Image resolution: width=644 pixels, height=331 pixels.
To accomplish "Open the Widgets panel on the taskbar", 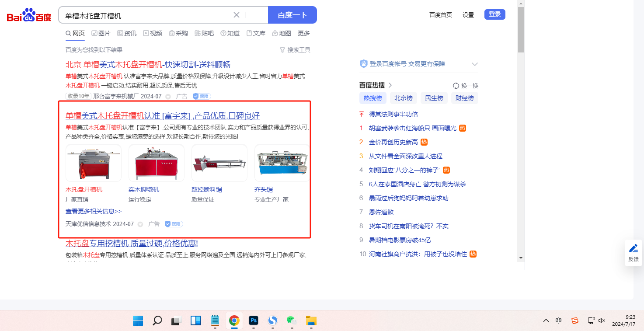I will click(195, 321).
